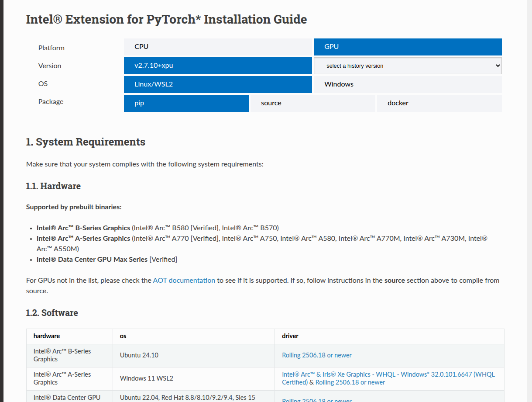Click the '1.2. Software' heading
This screenshot has width=532, height=402.
click(52, 313)
